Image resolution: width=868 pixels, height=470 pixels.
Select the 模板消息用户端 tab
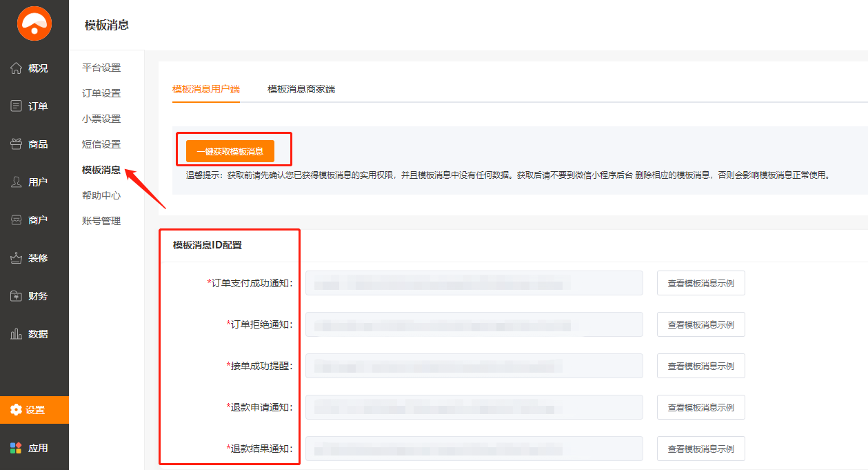[x=206, y=89]
